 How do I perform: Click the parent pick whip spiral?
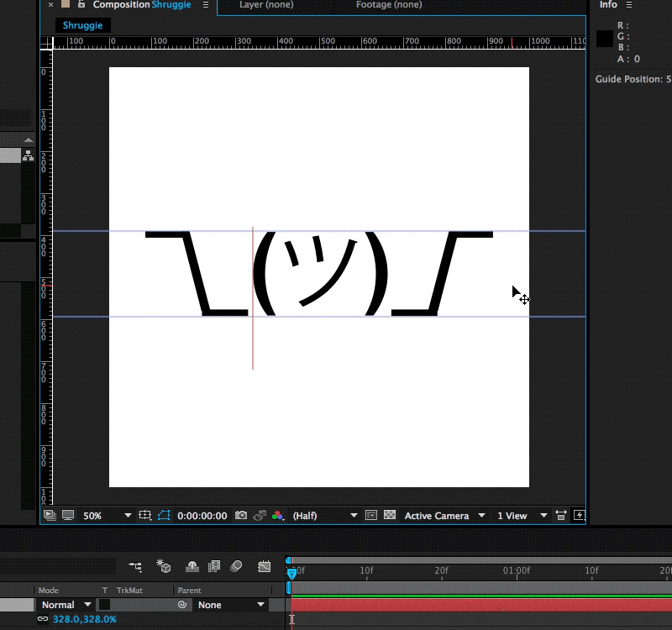pyautogui.click(x=182, y=605)
